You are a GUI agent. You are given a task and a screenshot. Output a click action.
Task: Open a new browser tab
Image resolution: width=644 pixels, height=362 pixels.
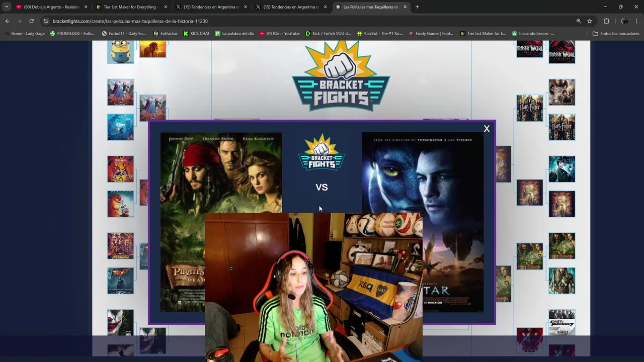coord(417,7)
